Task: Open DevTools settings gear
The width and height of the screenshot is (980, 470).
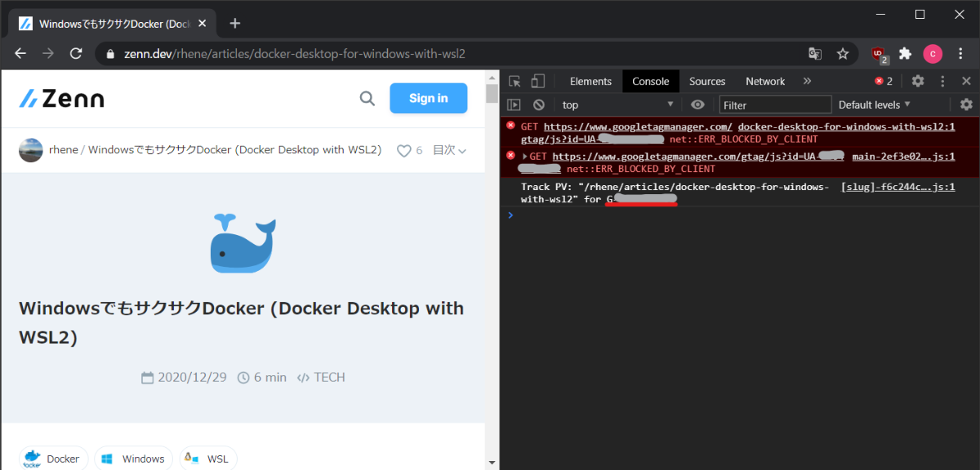Action: 918,81
